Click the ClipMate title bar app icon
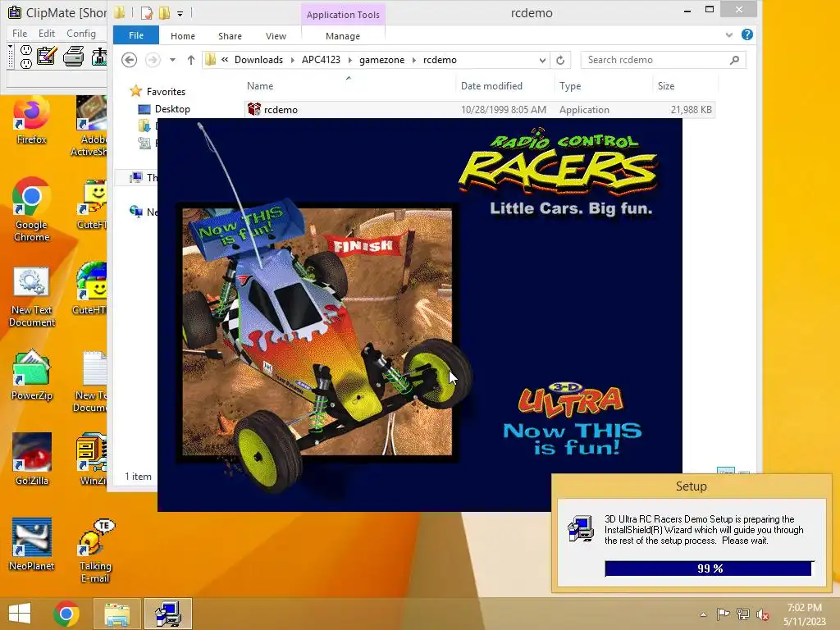 click(x=15, y=12)
